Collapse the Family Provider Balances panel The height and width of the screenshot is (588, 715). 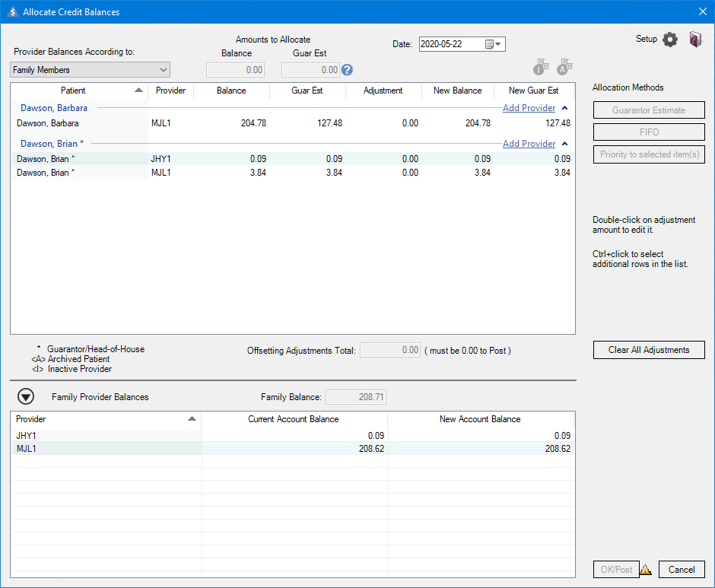click(x=27, y=396)
